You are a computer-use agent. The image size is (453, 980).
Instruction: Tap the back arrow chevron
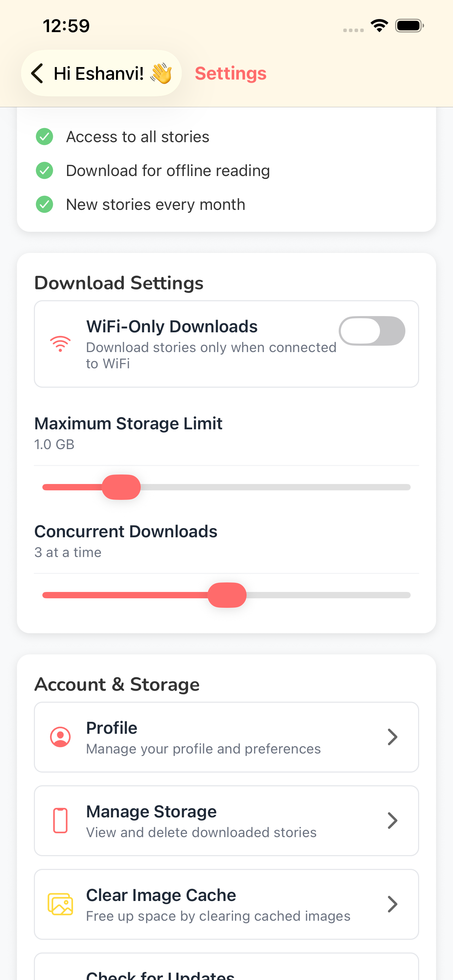point(37,73)
